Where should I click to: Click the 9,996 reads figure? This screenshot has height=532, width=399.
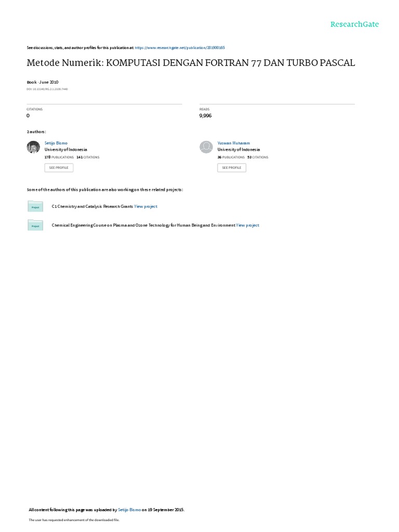pos(205,116)
